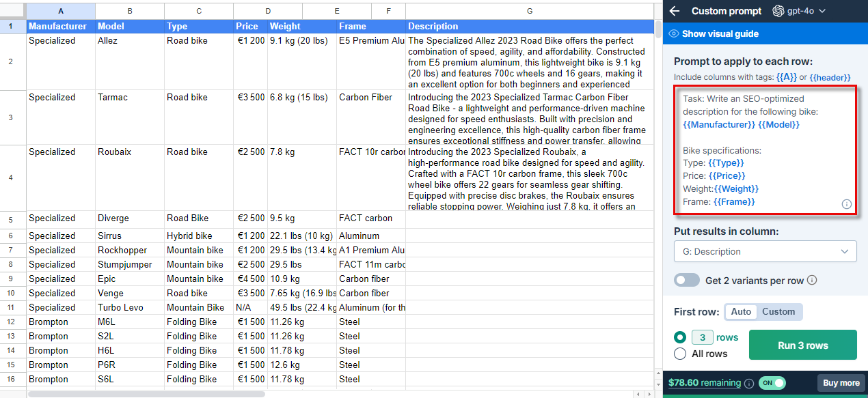This screenshot has width=868, height=398.
Task: Click the info icon inside the prompt box
Action: click(846, 204)
